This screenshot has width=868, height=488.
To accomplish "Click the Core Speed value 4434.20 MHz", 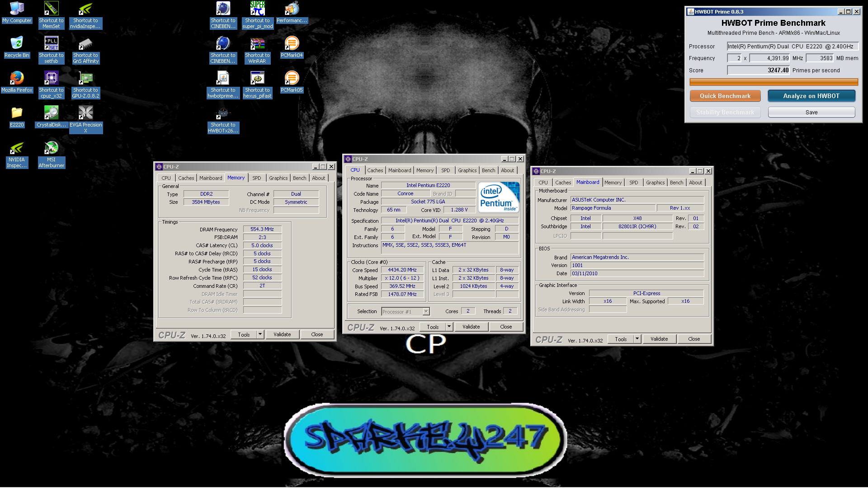I will pos(402,270).
